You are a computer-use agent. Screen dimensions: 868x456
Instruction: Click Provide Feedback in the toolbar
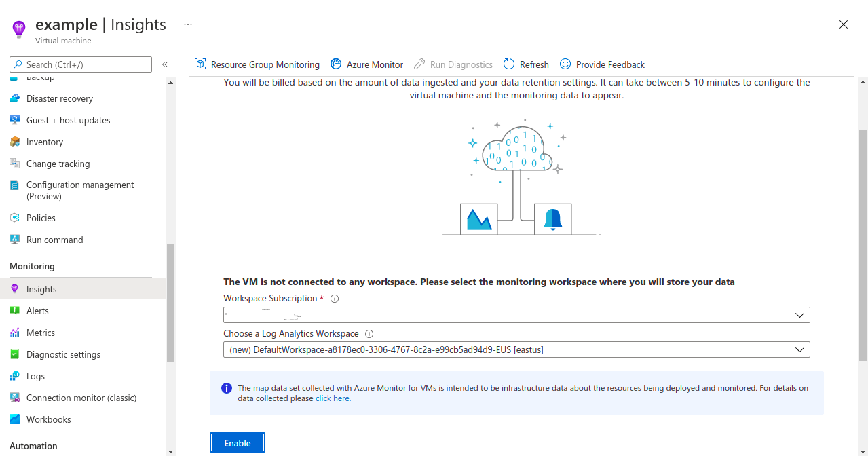click(x=603, y=64)
